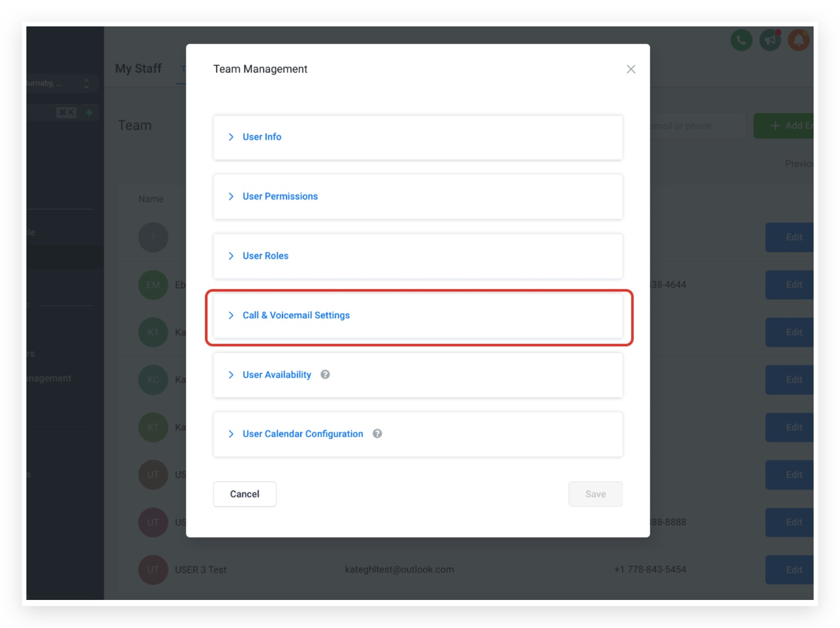Open the orange notifications bell icon
This screenshot has width=840, height=628.
[x=799, y=40]
